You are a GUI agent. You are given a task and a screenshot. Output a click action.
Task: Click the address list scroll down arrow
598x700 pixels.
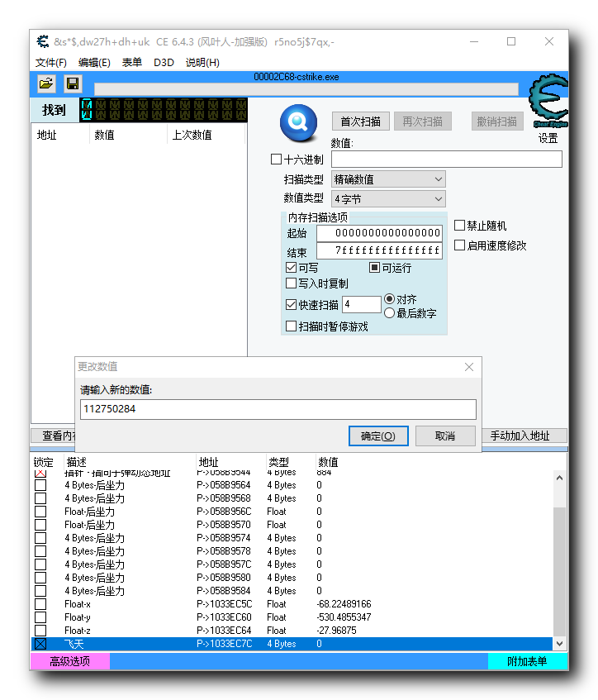pyautogui.click(x=560, y=643)
